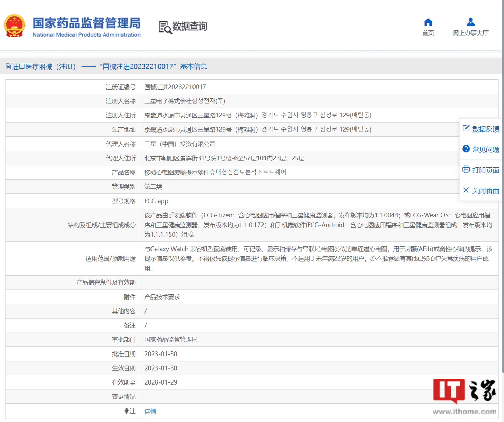Viewport: 504px width, 422px height.
Task: Click the 数据反馈 label in side panel
Action: click(x=486, y=129)
